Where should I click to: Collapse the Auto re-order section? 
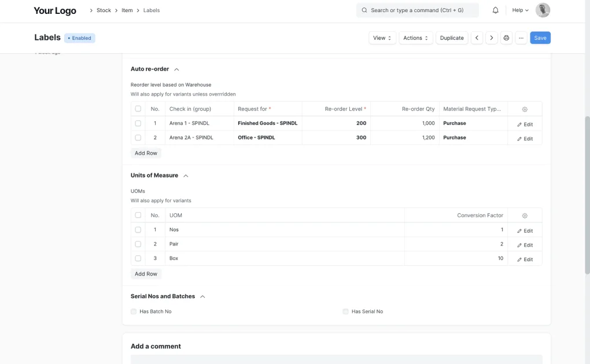[176, 68]
